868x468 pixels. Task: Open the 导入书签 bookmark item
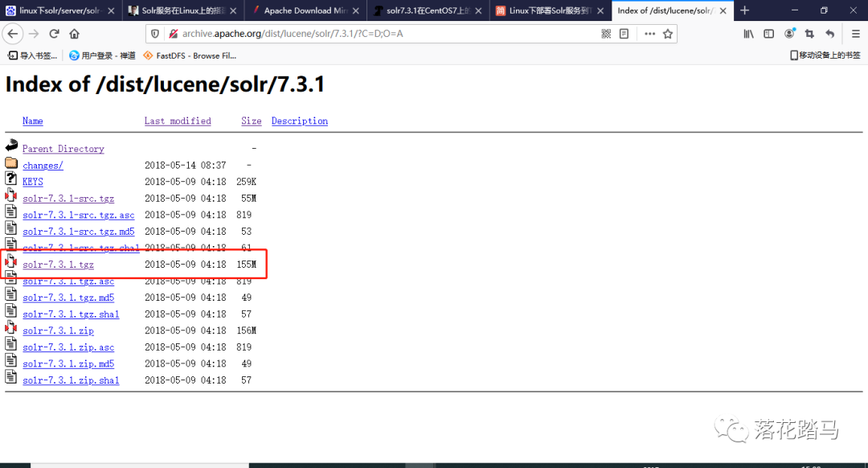32,55
